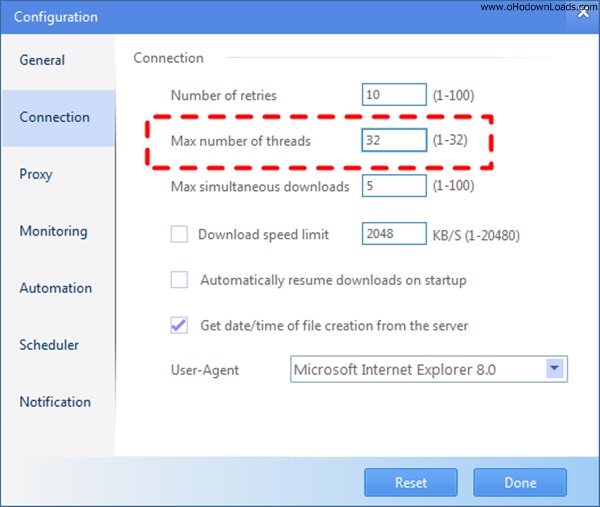Image resolution: width=600 pixels, height=507 pixels.
Task: Click the Done button
Action: coord(520,483)
